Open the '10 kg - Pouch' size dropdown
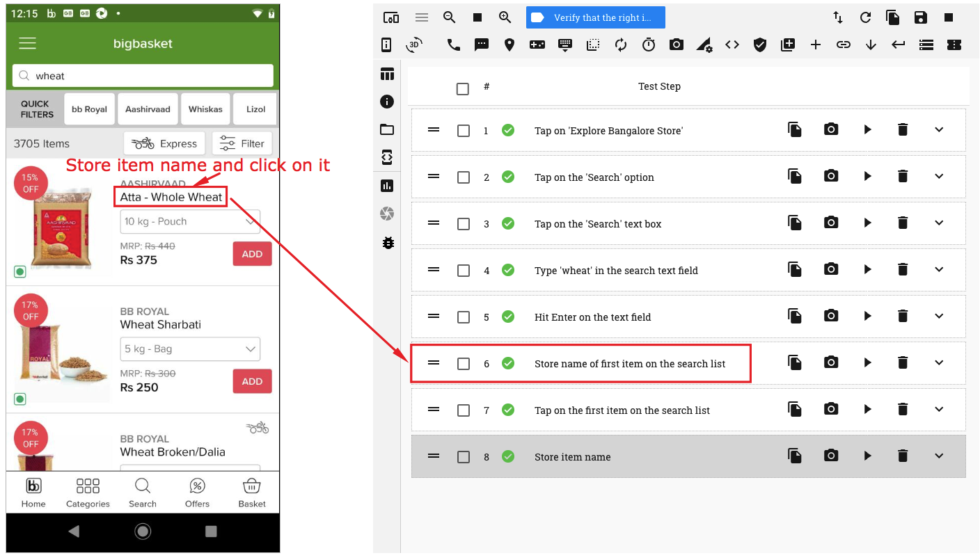The width and height of the screenshot is (980, 560). pos(190,222)
